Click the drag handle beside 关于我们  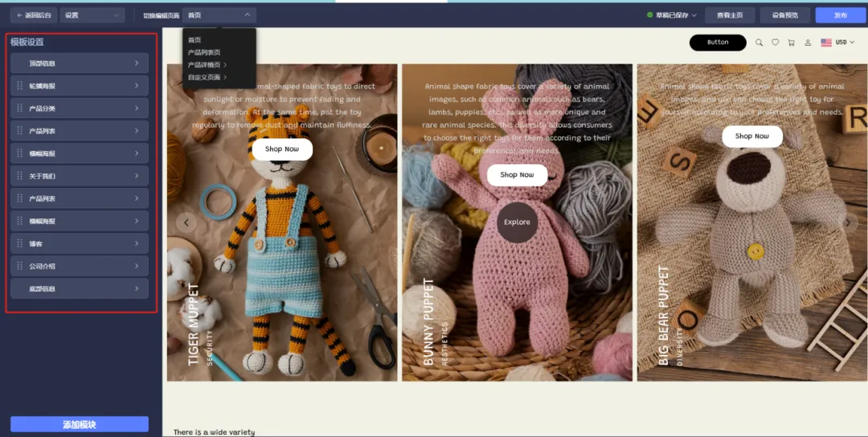pyautogui.click(x=19, y=176)
